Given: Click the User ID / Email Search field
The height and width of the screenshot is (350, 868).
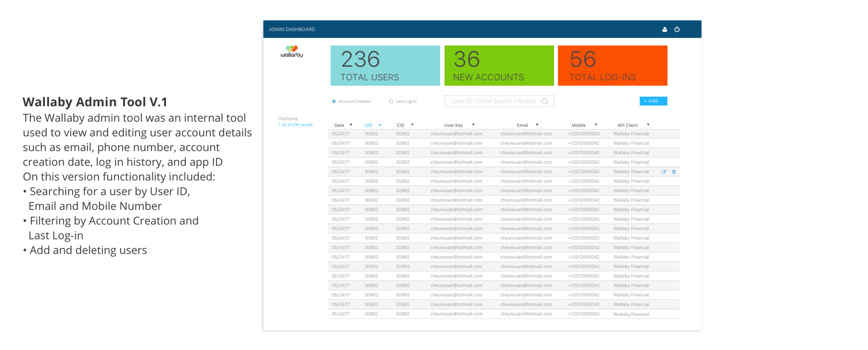Looking at the screenshot, I should tap(499, 101).
